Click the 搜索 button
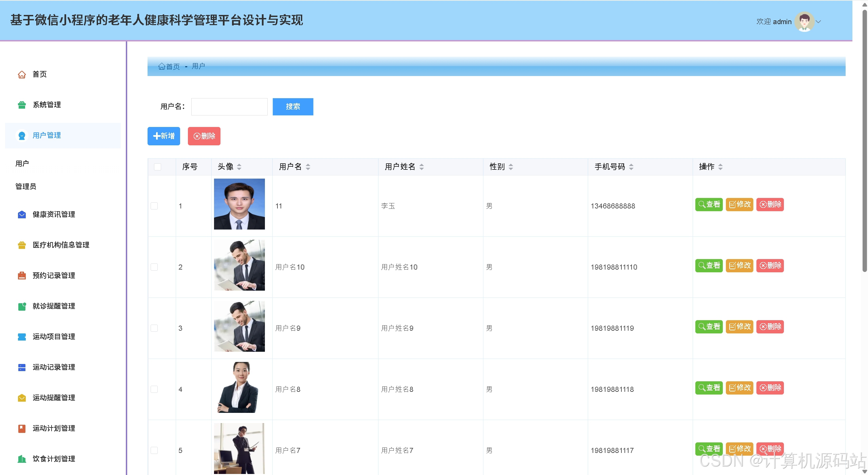Image resolution: width=868 pixels, height=475 pixels. (x=293, y=107)
